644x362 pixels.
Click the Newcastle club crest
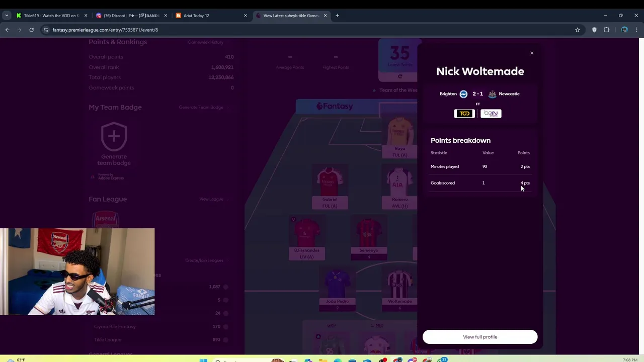point(492,94)
